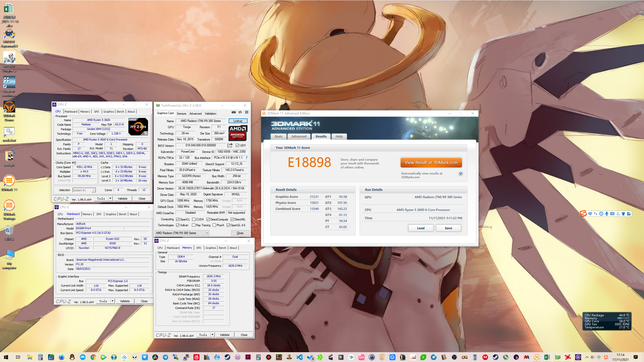Viewport: 644px width, 362px height.
Task: Click the Load button in 3DMark 11
Action: pyautogui.click(x=421, y=228)
